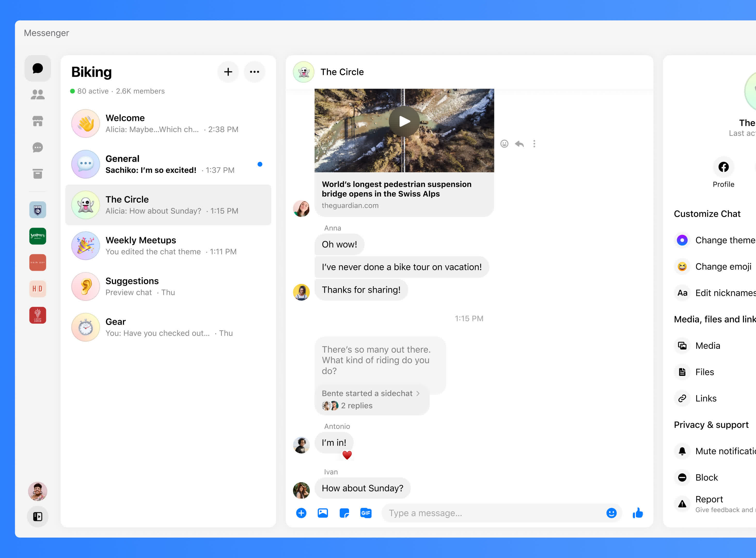This screenshot has width=756, height=558.
Task: Select The Circle chat in the list
Action: pos(168,205)
